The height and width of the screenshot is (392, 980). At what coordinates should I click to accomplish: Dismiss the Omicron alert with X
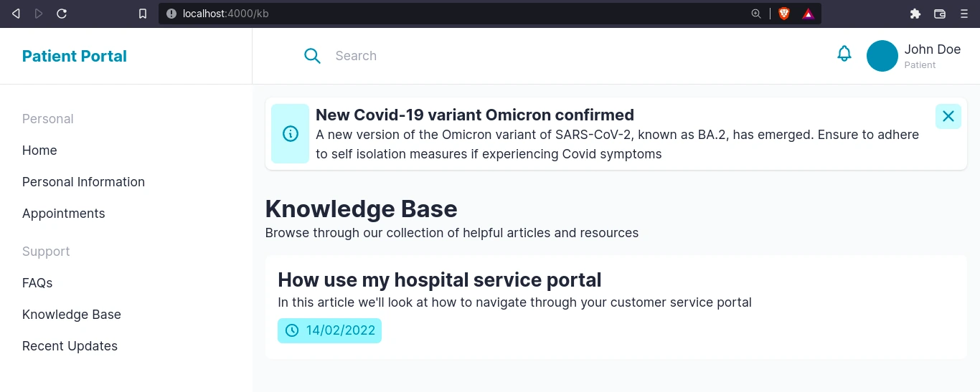click(948, 116)
